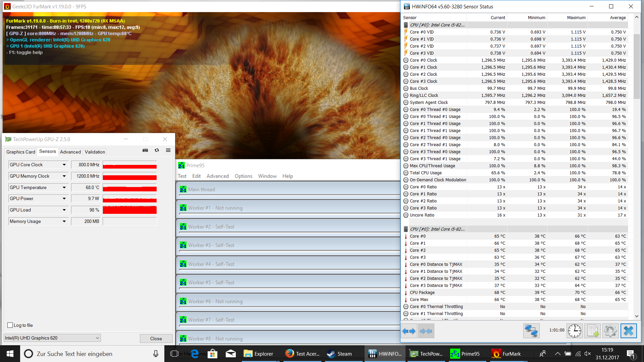Click HWiNFO expand columns arrows icon
The height and width of the screenshot is (362, 644).
point(409,331)
